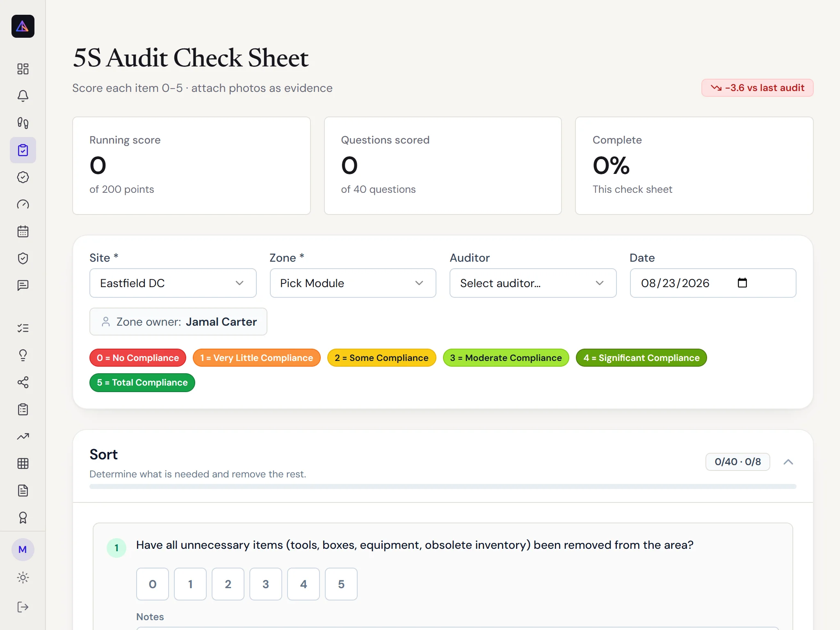Click the app logo in the sidebar

point(23,26)
